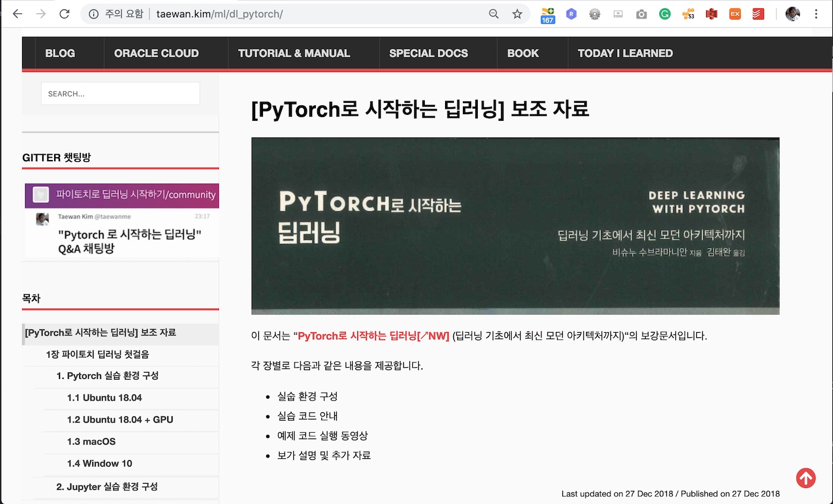Screen dimensions: 833x504
Task: Click the orange EX extension icon
Action: click(735, 14)
